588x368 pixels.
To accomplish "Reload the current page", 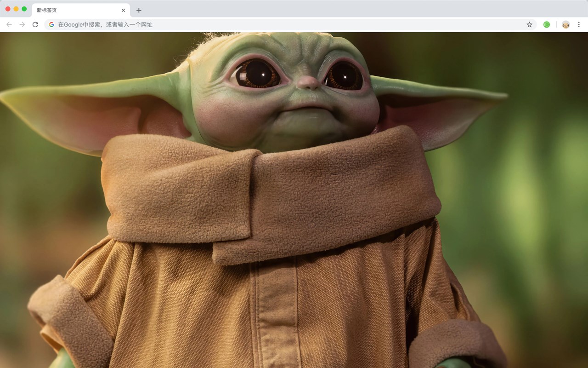I will [x=35, y=24].
